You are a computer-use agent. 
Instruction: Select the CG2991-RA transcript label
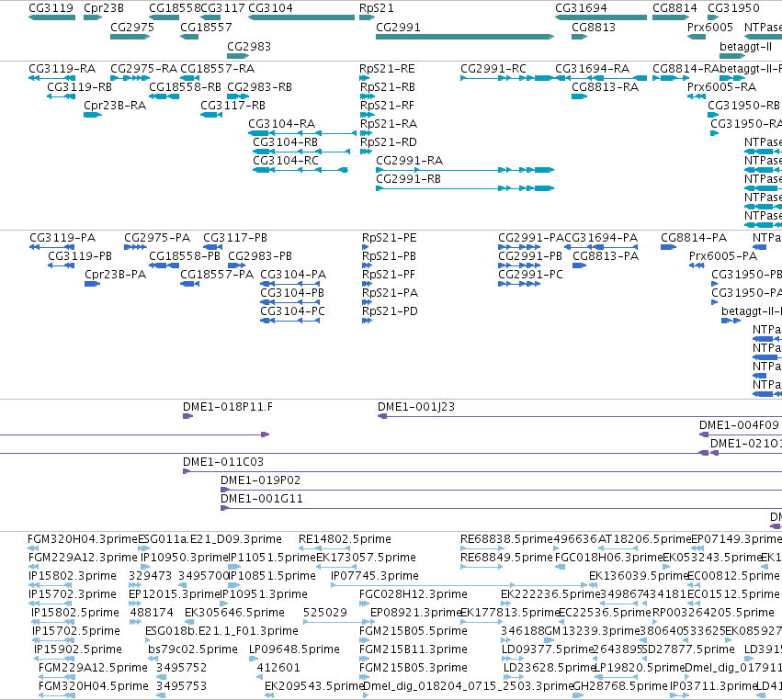click(x=410, y=161)
